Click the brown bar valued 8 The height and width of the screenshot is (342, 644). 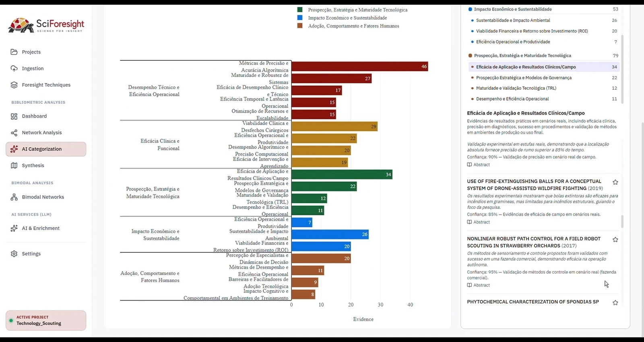[303, 295]
